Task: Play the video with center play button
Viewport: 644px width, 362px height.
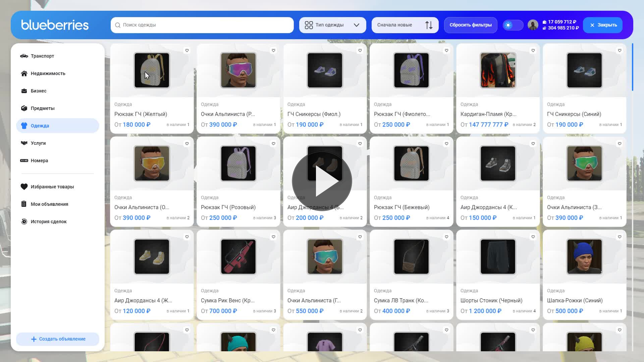Action: click(322, 181)
